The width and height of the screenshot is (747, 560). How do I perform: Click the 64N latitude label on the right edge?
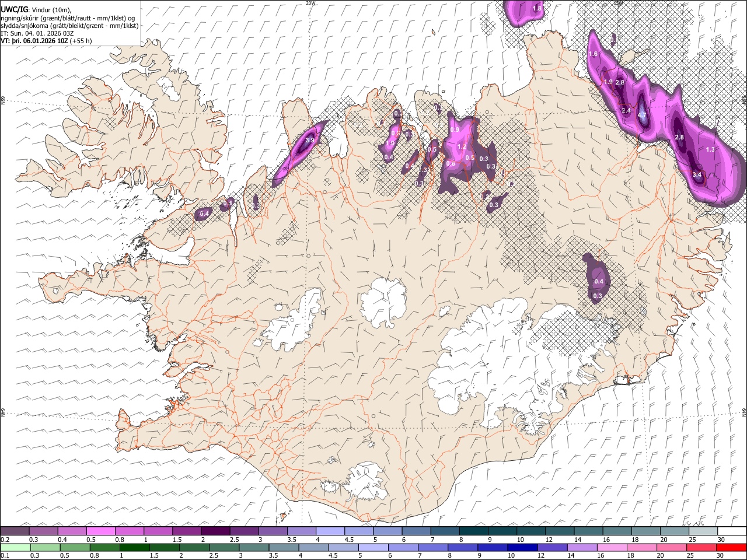(744, 412)
